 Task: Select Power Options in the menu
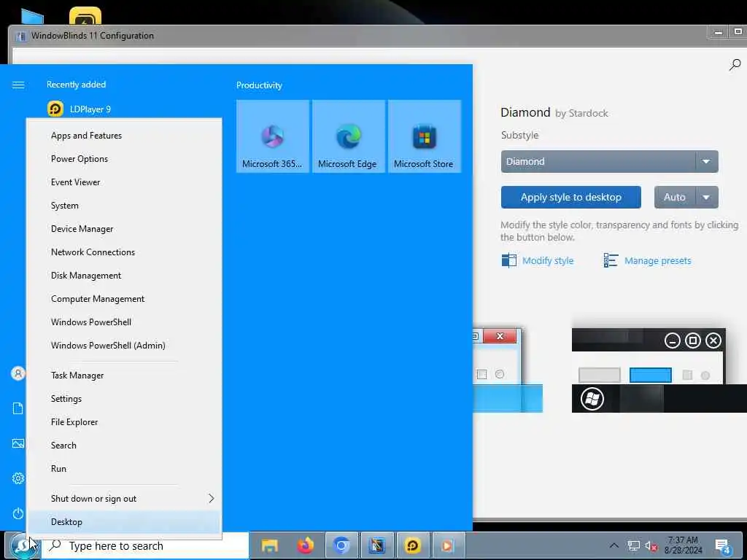(124, 159)
